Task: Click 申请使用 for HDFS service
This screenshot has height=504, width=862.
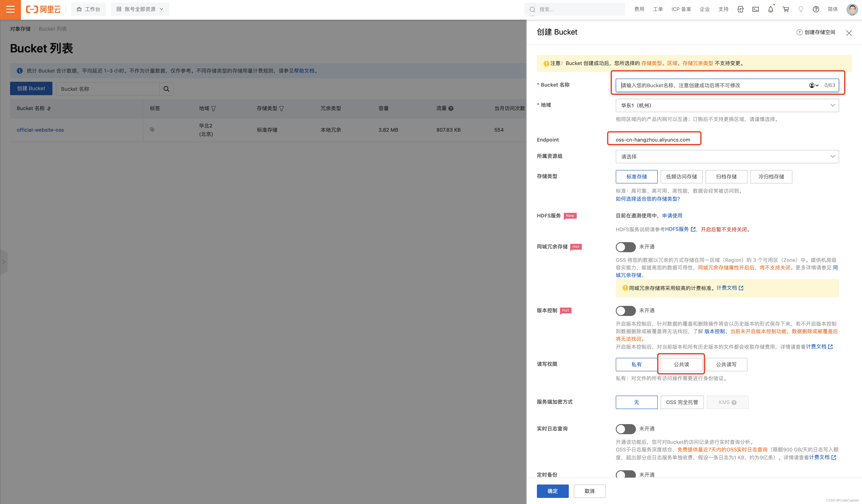Action: pyautogui.click(x=672, y=215)
